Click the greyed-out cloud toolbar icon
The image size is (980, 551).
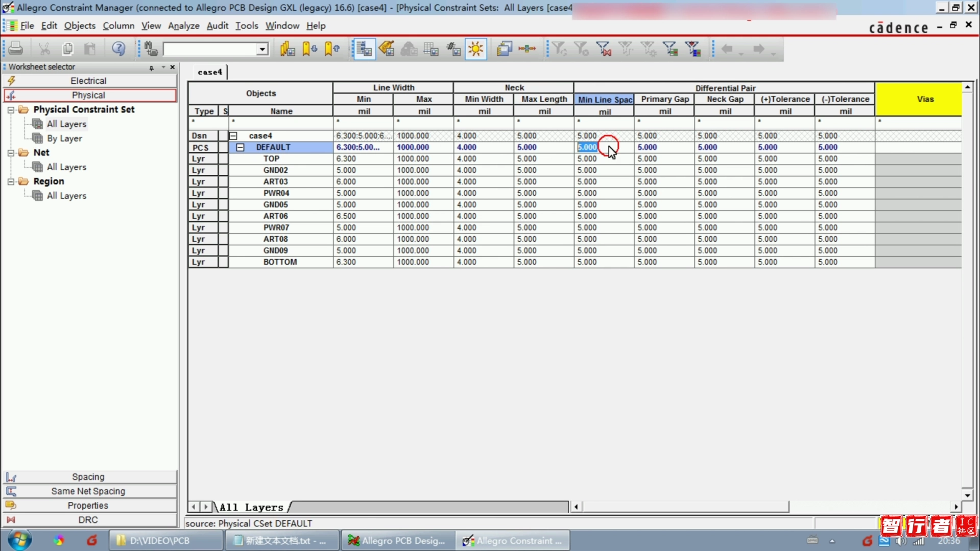(x=409, y=49)
